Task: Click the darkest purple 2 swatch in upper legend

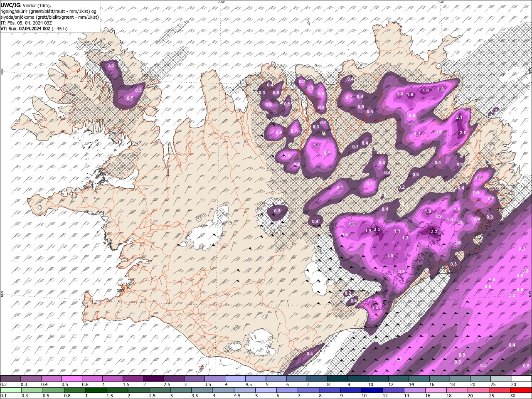Action: 154,379
